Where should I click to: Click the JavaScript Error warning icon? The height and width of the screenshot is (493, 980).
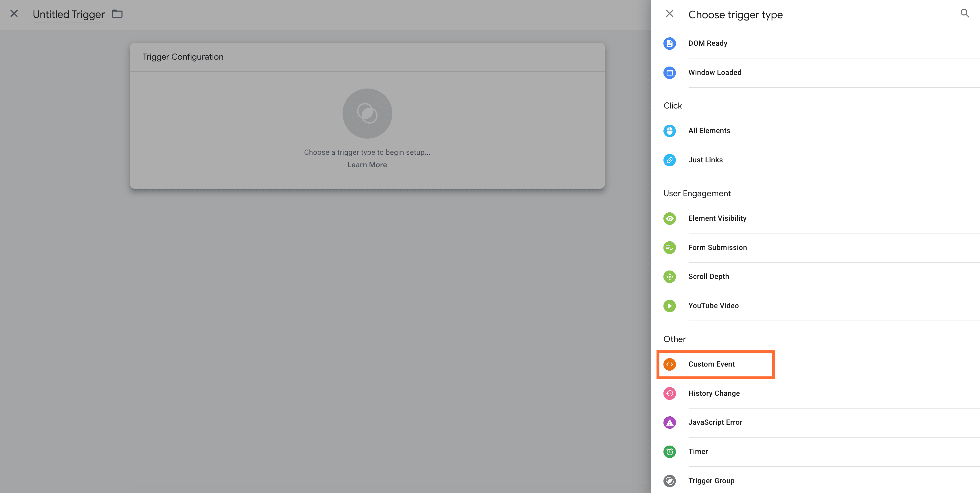point(670,423)
